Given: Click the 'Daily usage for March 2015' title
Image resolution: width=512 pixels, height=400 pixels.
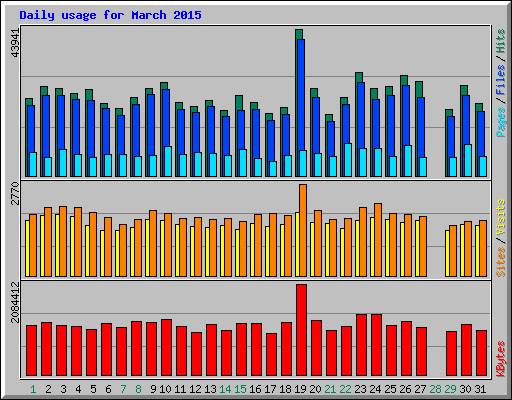Looking at the screenshot, I should [110, 15].
